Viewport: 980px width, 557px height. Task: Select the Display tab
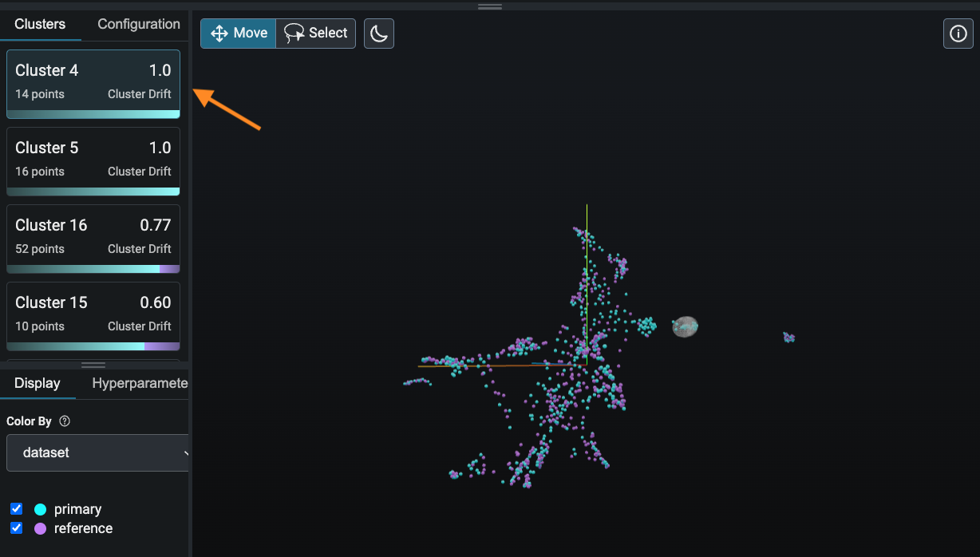point(38,383)
